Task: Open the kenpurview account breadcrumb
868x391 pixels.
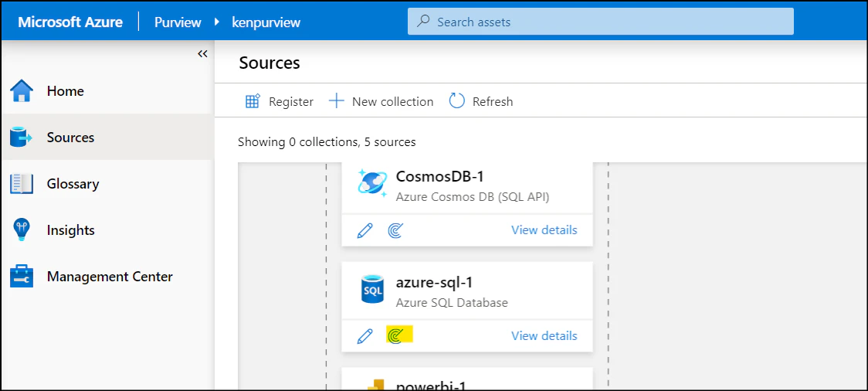Action: pyautogui.click(x=266, y=22)
